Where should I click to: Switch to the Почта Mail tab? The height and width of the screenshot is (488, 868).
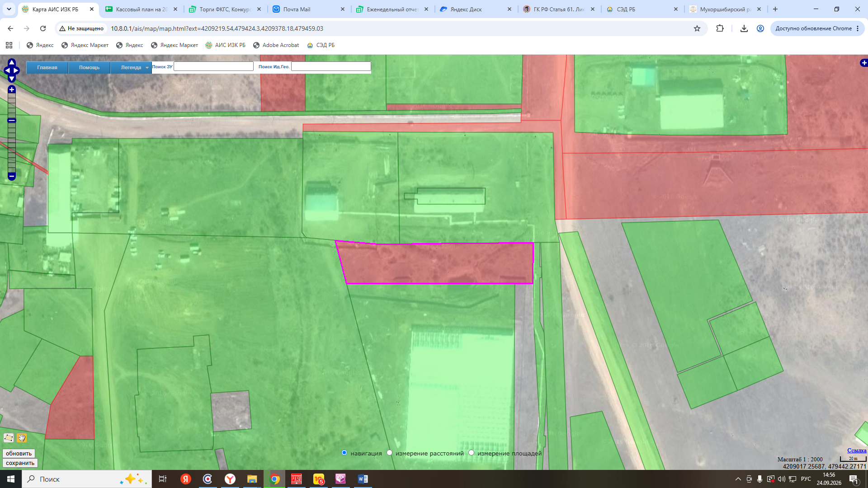(x=309, y=9)
